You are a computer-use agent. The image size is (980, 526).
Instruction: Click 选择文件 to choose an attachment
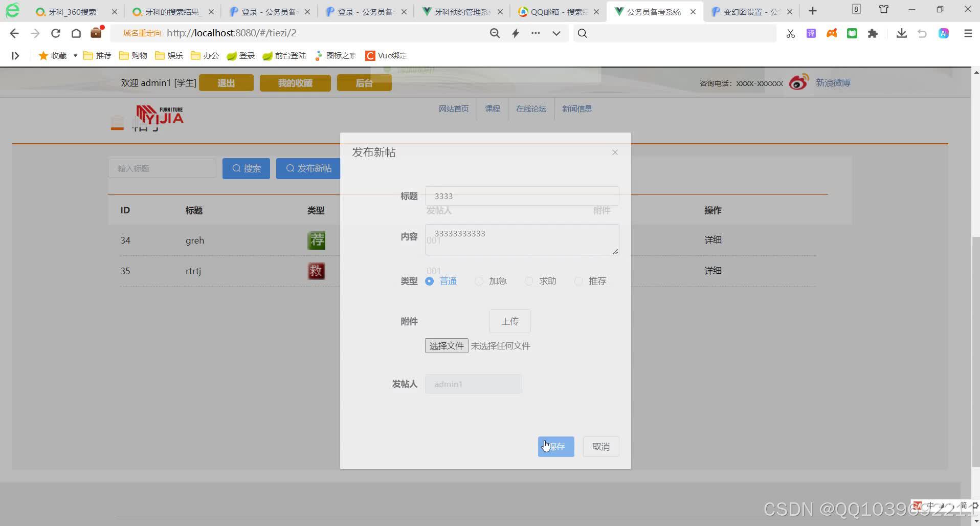coord(446,345)
